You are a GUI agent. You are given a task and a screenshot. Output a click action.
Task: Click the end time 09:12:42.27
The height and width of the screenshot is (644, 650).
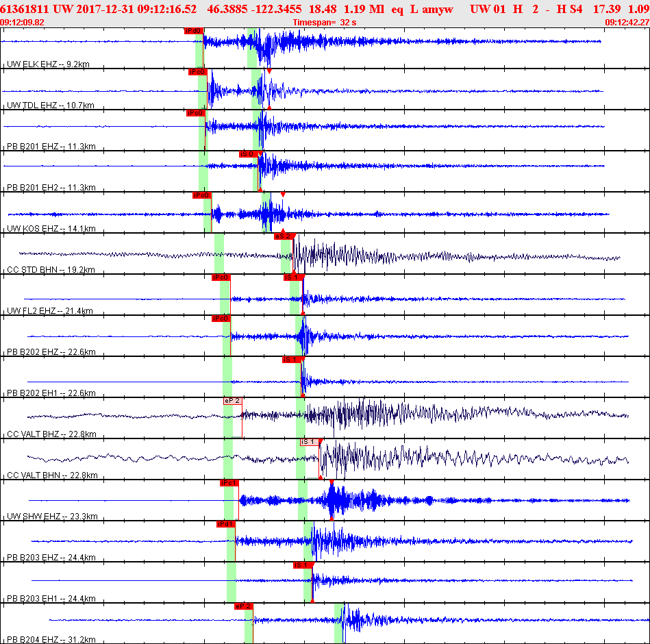click(x=627, y=23)
